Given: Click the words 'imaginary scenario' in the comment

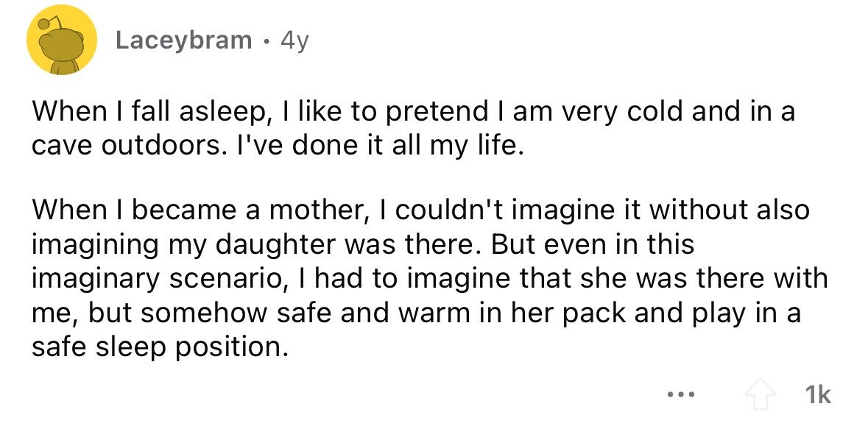Looking at the screenshot, I should (x=158, y=279).
